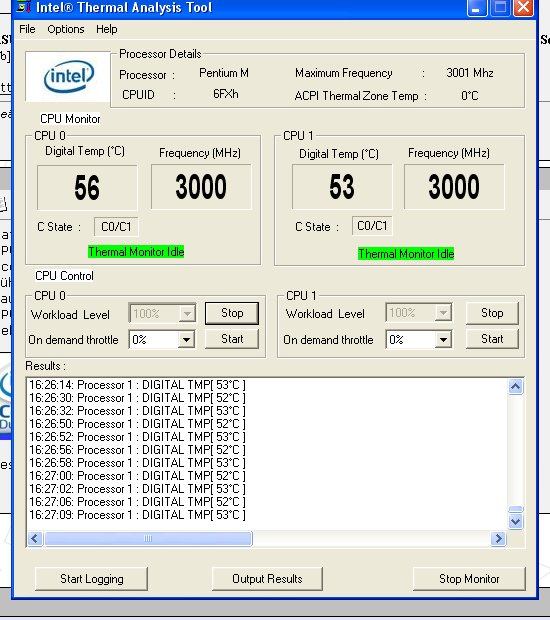Select result row at 16:27:02
This screenshot has height=620, width=550.
pyautogui.click(x=137, y=489)
